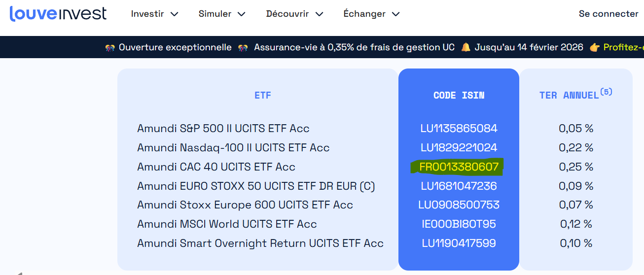Click the bell icon in the banner
644x275 pixels.
[x=465, y=48]
